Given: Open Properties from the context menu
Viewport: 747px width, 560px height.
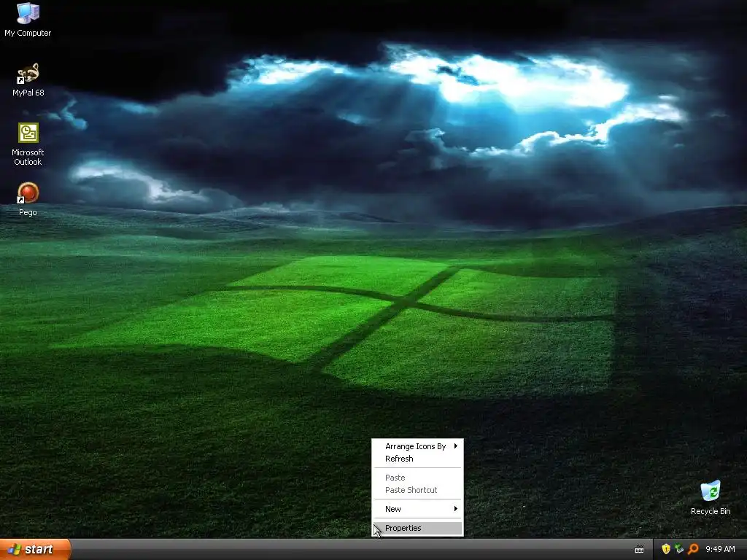Looking at the screenshot, I should [417, 528].
